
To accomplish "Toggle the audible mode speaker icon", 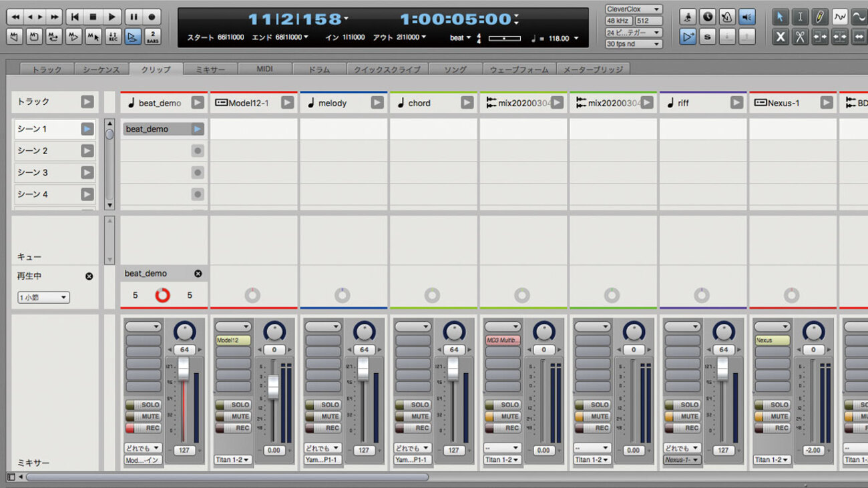I will [x=747, y=17].
